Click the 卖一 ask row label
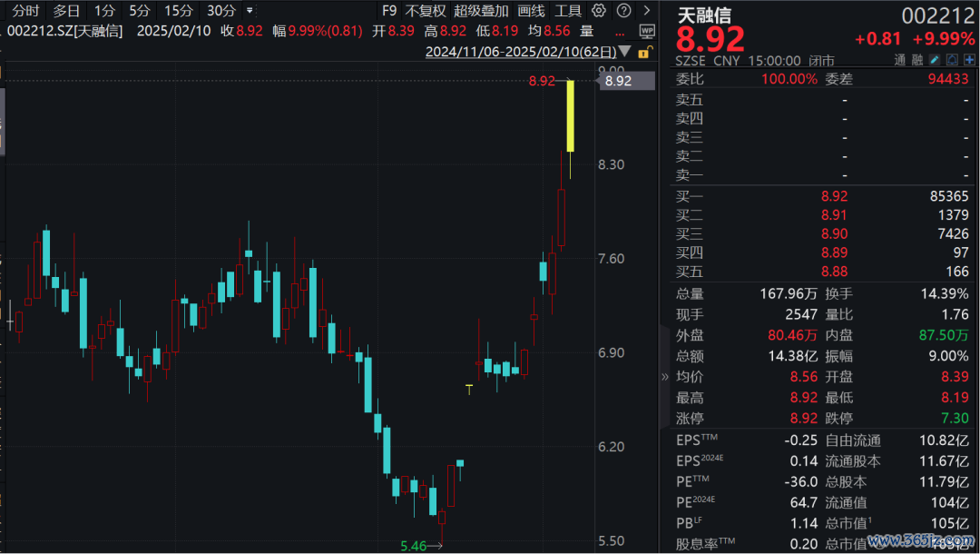Screen dimensions: 980x554 point(690,175)
